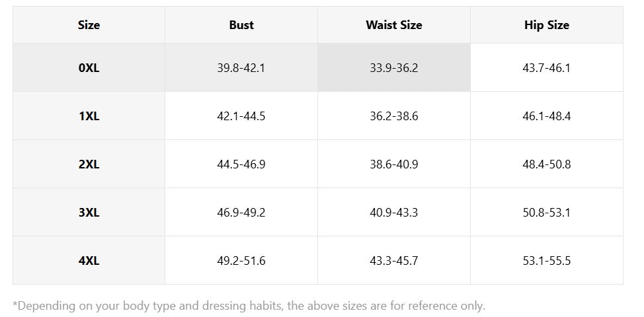
Task: Click the 3XL waist value 40.9-43.3
Action: point(394,212)
